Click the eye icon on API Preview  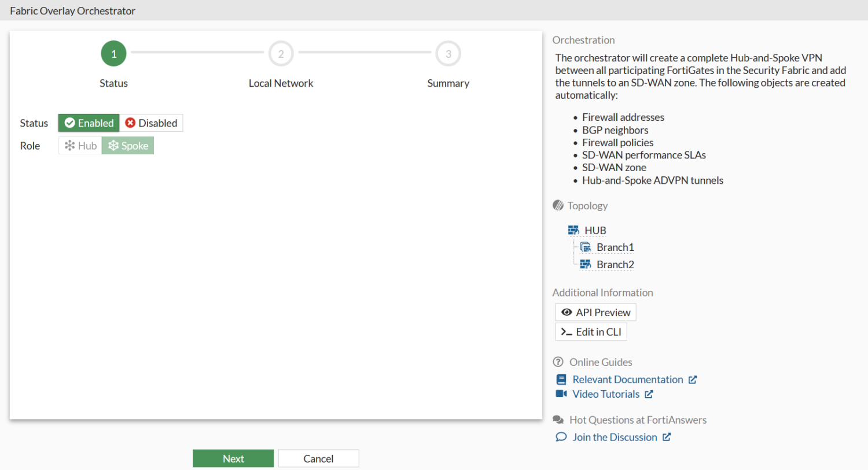coord(566,312)
